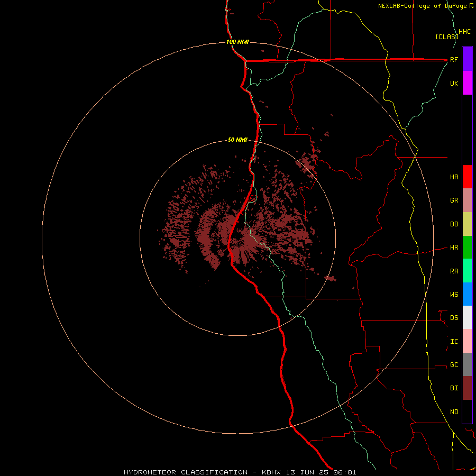
Task: Click the DS white legend swatch
Action: click(x=467, y=317)
